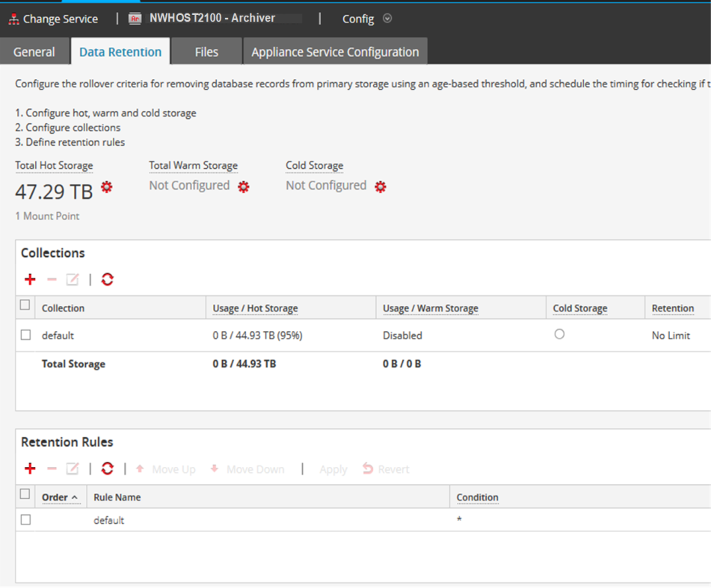The image size is (711, 588).
Task: Click the Cold Storage configuration gear
Action: [x=380, y=187]
